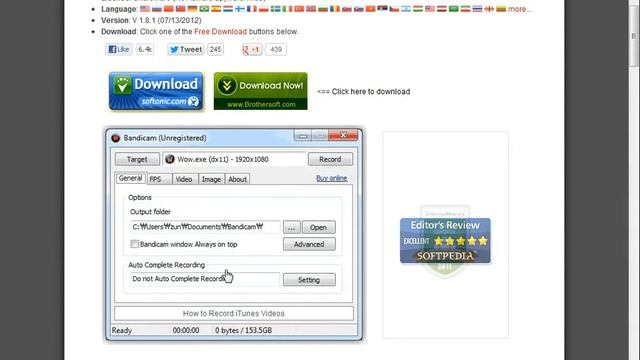Select the Czech flag language

[394, 9]
